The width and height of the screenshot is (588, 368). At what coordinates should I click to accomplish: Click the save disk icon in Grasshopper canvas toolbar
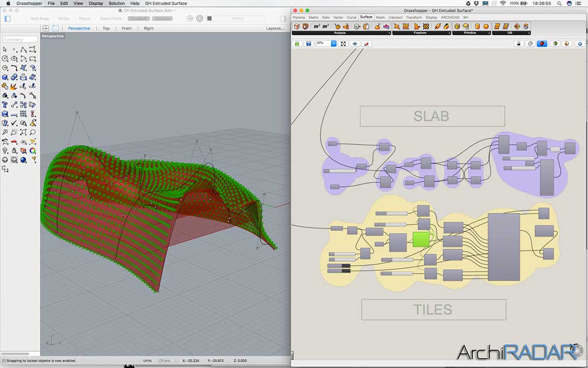click(x=309, y=44)
